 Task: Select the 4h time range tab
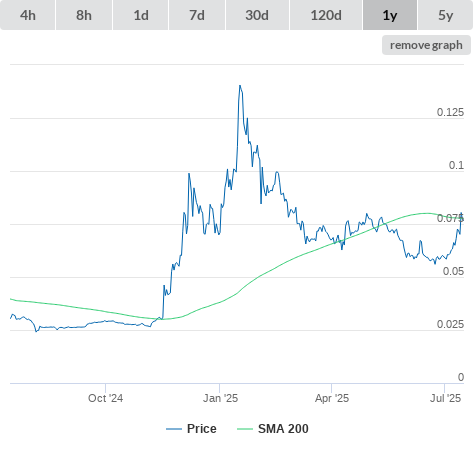point(28,15)
